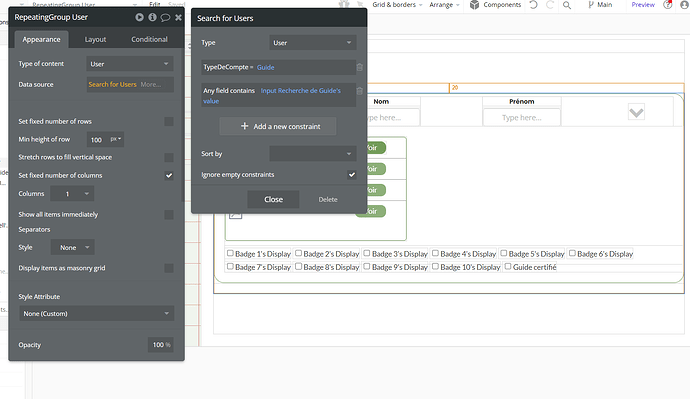
Task: Open the Type of content dropdown
Action: pos(130,64)
